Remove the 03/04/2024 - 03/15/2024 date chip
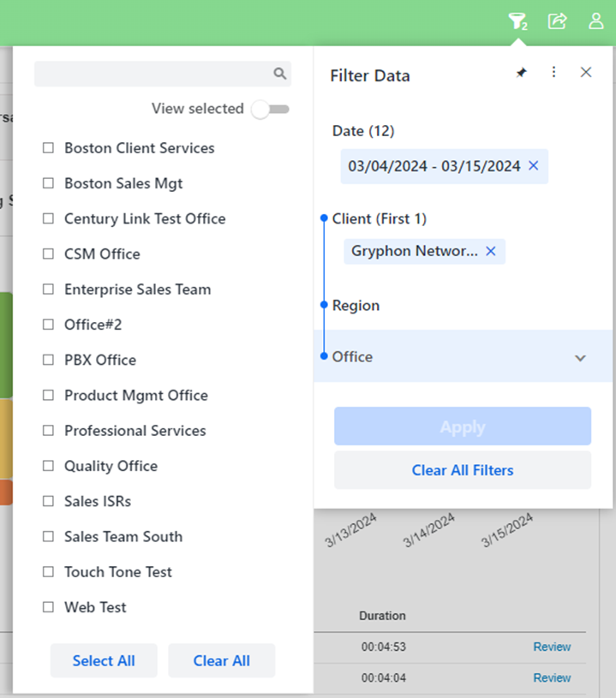The image size is (616, 698). (x=533, y=166)
